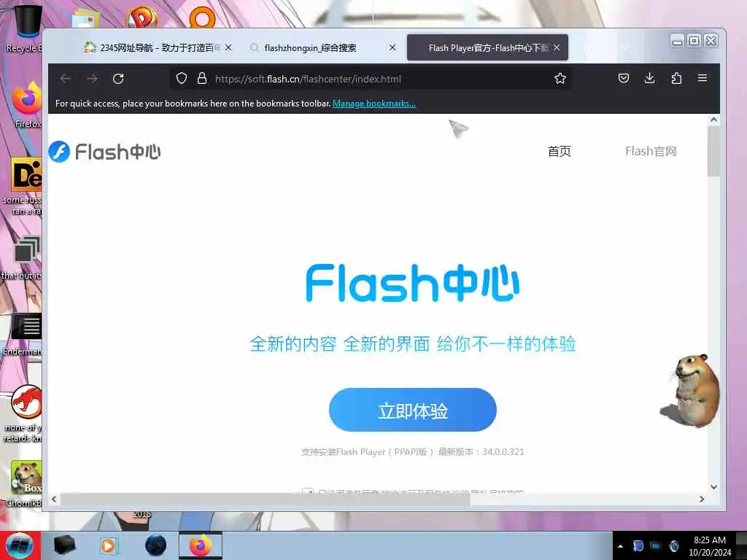Click the horizontal scrollbar right arrow
Image resolution: width=747 pixels, height=560 pixels.
(x=702, y=499)
